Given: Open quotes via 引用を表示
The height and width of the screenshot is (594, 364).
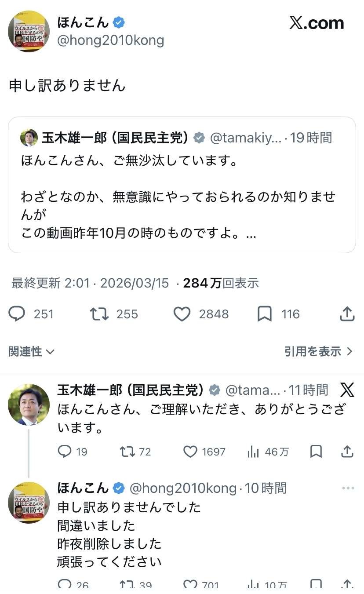Looking at the screenshot, I should click(x=318, y=351).
